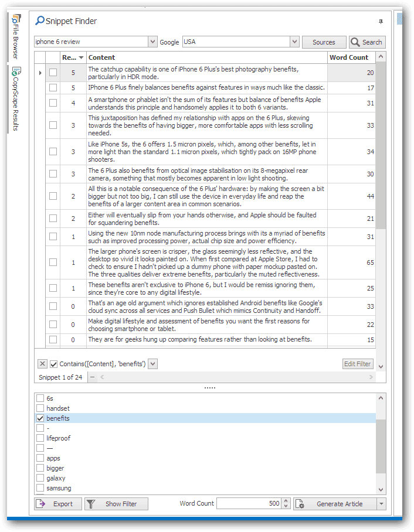Check the 'notable consequence' snippet checkbox
The image size is (414, 532).
[x=53, y=196]
